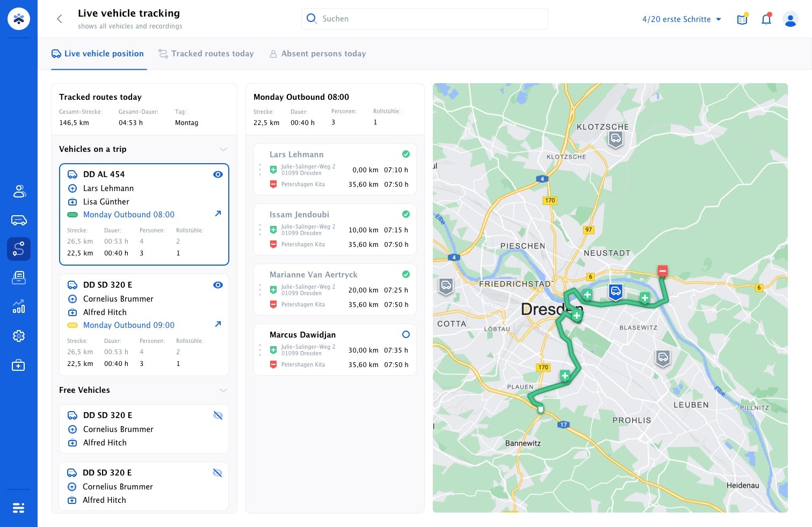812x527 pixels.
Task: Open the statistics chart icon in sidebar
Action: [x=19, y=306]
